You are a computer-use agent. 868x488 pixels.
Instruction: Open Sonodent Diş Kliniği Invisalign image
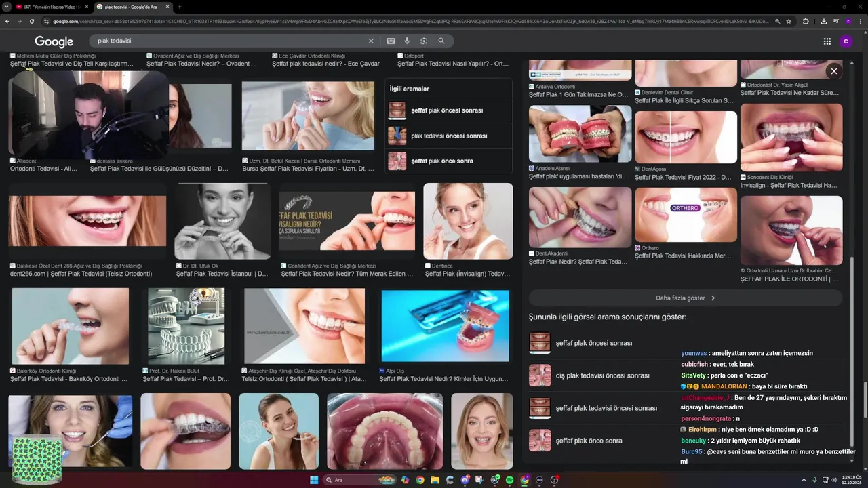pyautogui.click(x=791, y=138)
